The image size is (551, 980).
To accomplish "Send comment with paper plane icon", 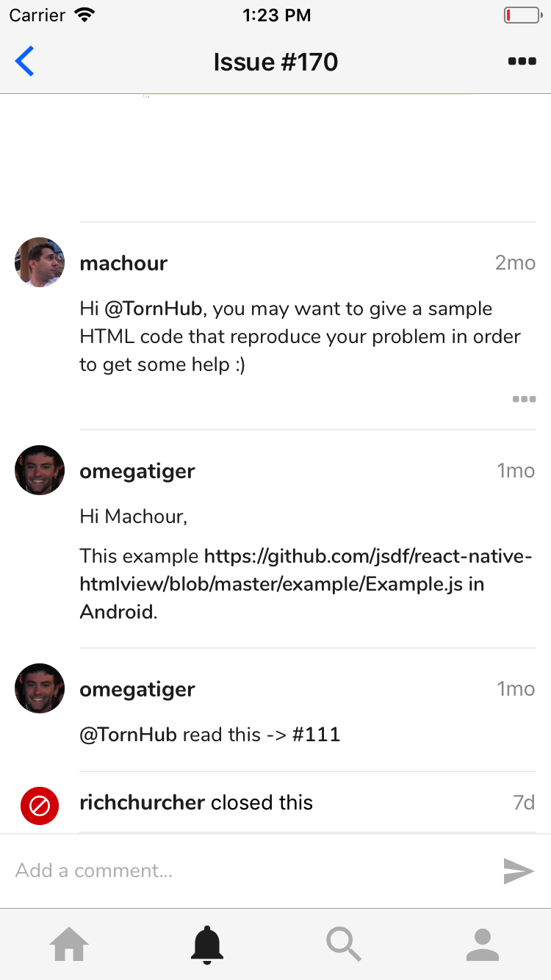I will (519, 871).
